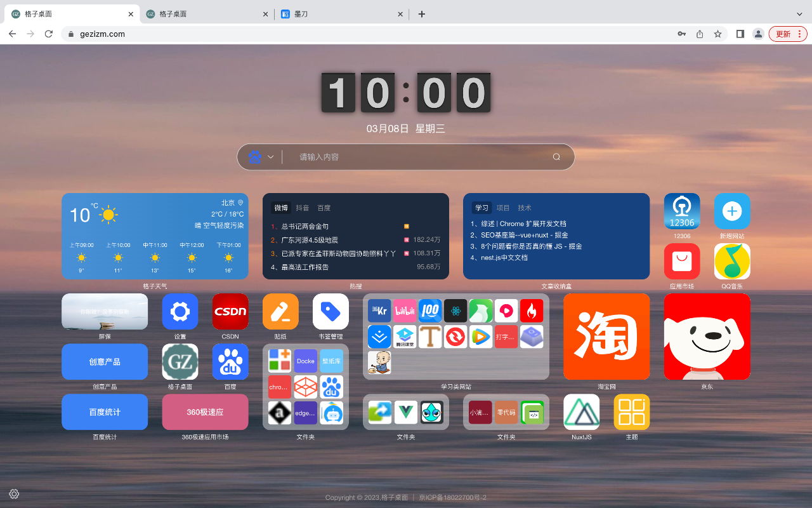Click the 淘宝网 icon

pyautogui.click(x=606, y=336)
